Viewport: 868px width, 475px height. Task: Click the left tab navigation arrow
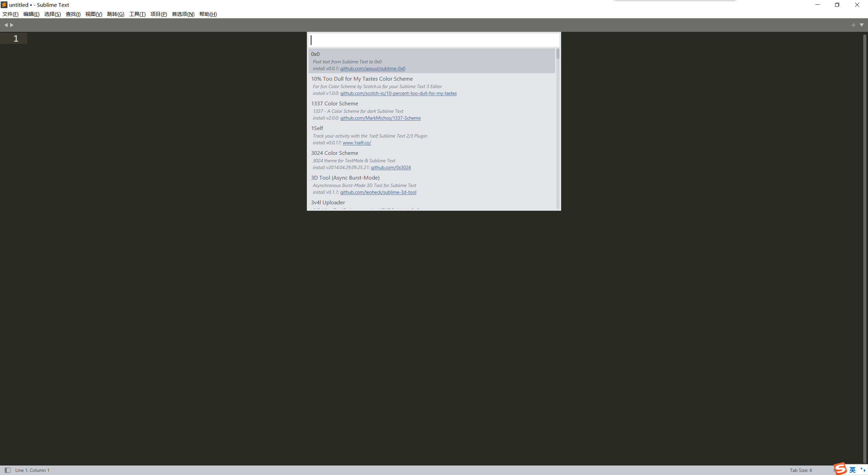[6, 25]
